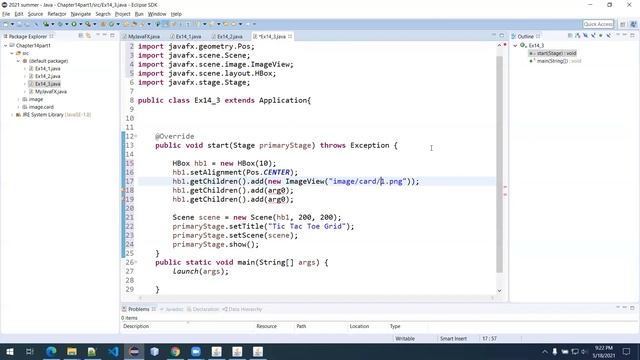Open the New button dropdown arrow
640x360 pixels.
(x=12, y=24)
